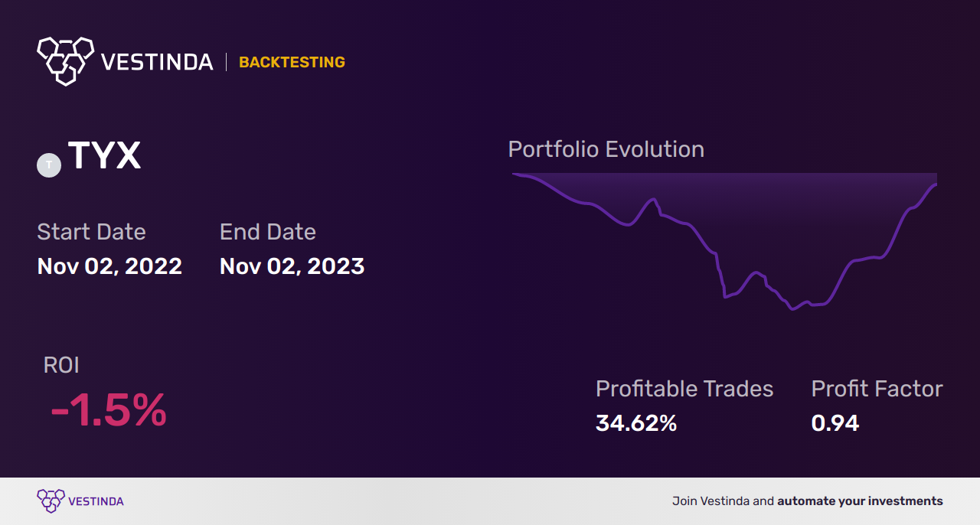Select the TYX symbol title
The image size is (980, 525).
point(104,156)
